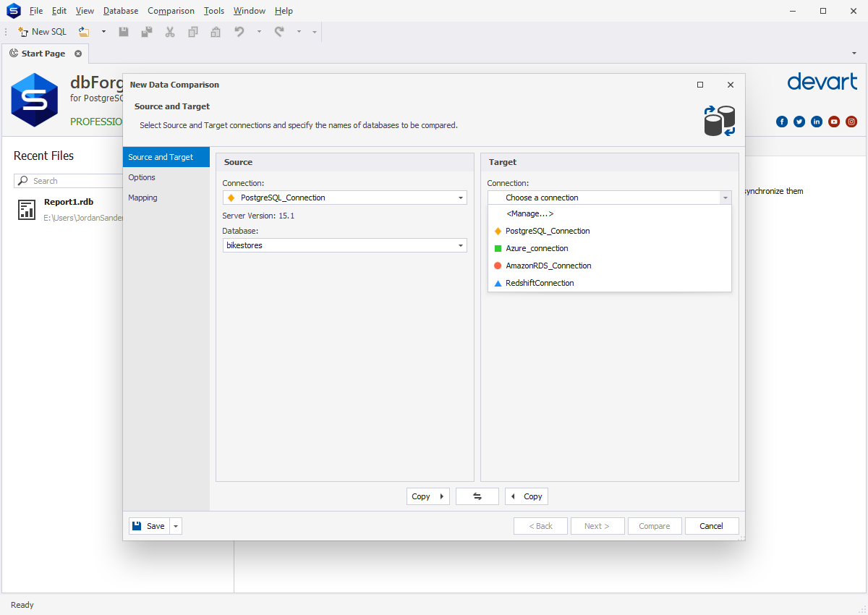Open the Edit menu
868x615 pixels.
pos(59,11)
